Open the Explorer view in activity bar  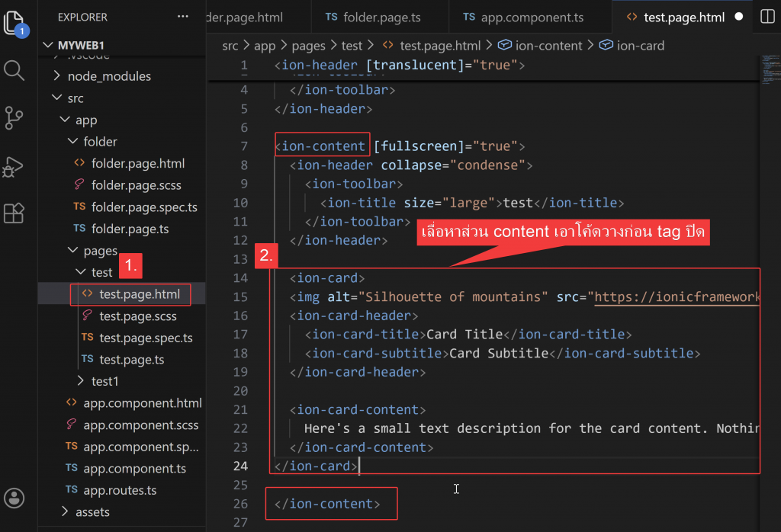coord(15,23)
